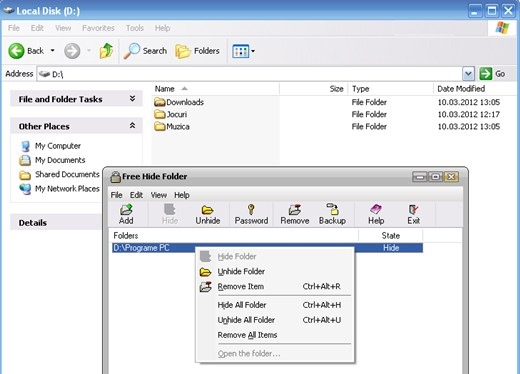The width and height of the screenshot is (520, 374).
Task: Click the Hide state cell for Programe PC
Action: tap(391, 248)
